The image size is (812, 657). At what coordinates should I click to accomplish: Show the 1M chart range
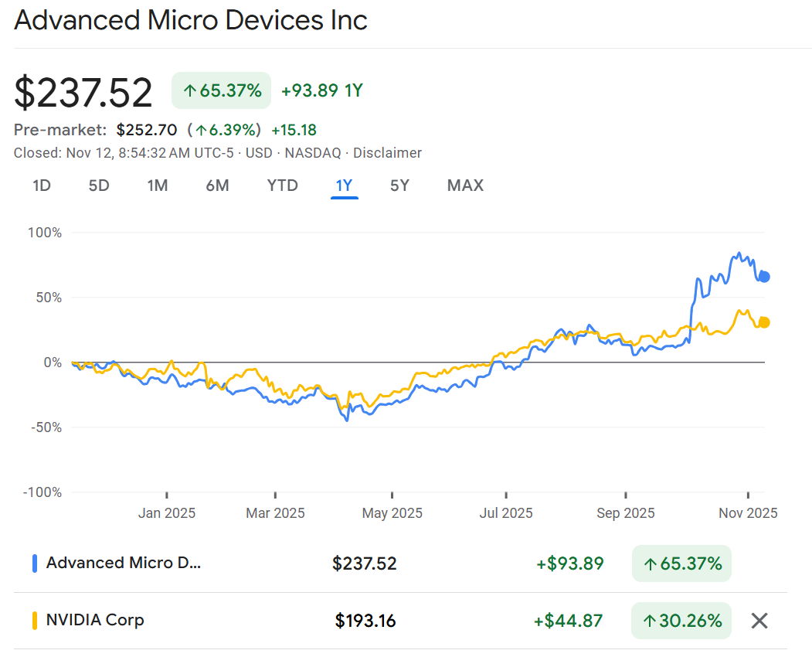158,186
